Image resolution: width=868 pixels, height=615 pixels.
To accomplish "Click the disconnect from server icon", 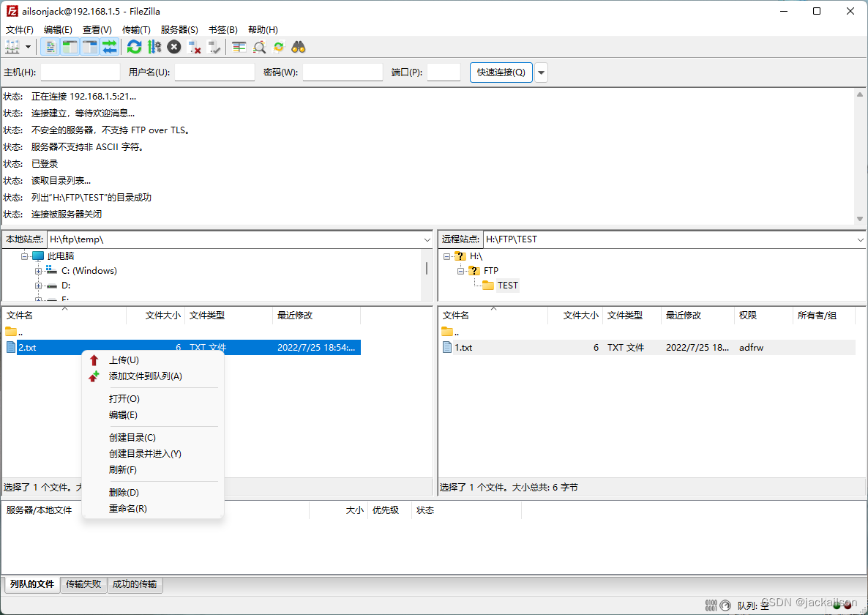I will [x=194, y=47].
